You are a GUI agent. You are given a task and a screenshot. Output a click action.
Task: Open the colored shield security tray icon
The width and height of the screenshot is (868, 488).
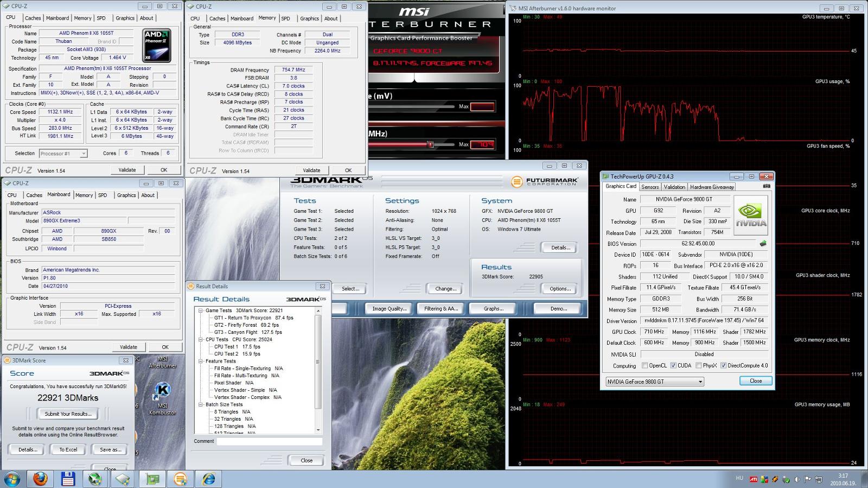pyautogui.click(x=764, y=479)
